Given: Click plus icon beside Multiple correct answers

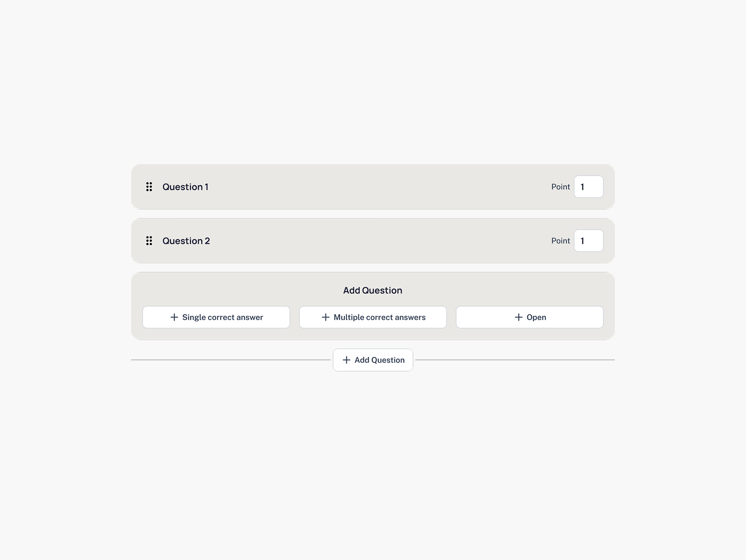Looking at the screenshot, I should pos(325,317).
